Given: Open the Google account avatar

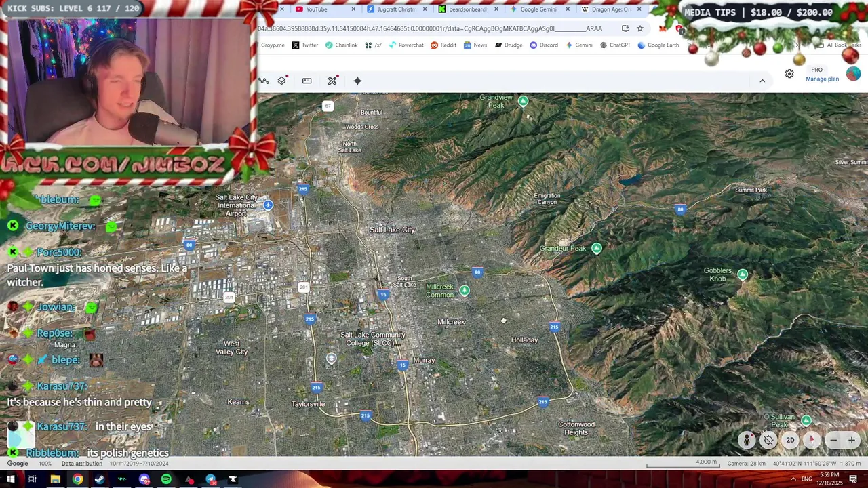Looking at the screenshot, I should coord(853,73).
